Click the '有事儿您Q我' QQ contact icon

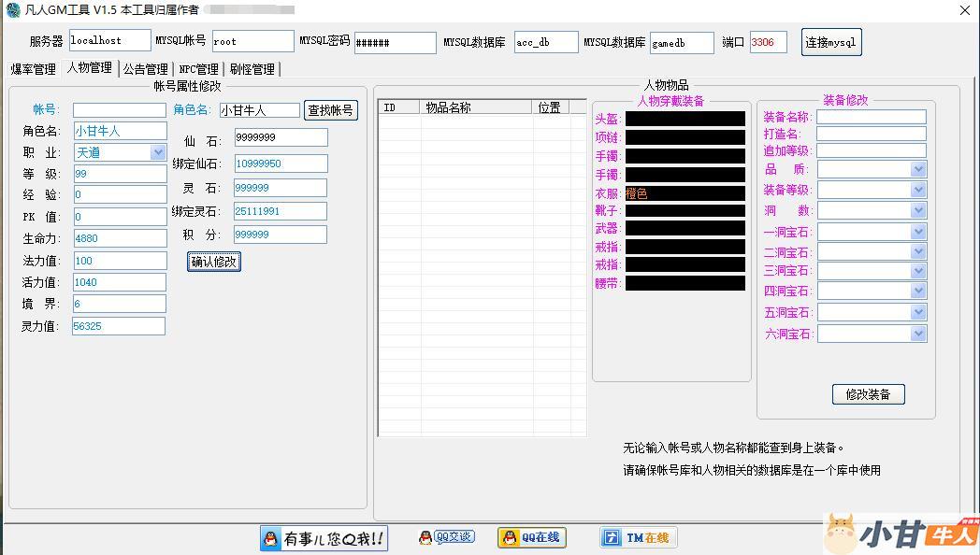[324, 538]
